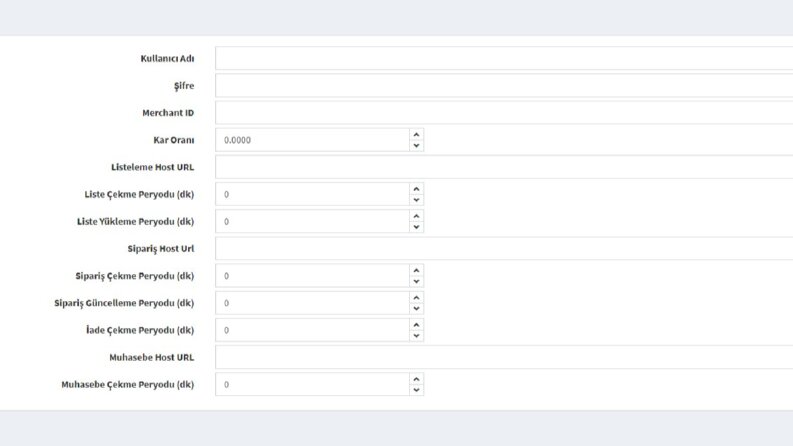Decrement Liste Yükleme Peryodu using down arrow
This screenshot has width=793, height=446.
click(x=416, y=227)
